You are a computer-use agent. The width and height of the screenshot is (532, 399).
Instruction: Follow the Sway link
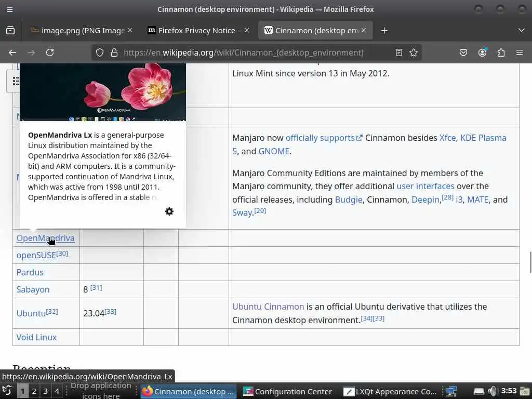pos(242,212)
